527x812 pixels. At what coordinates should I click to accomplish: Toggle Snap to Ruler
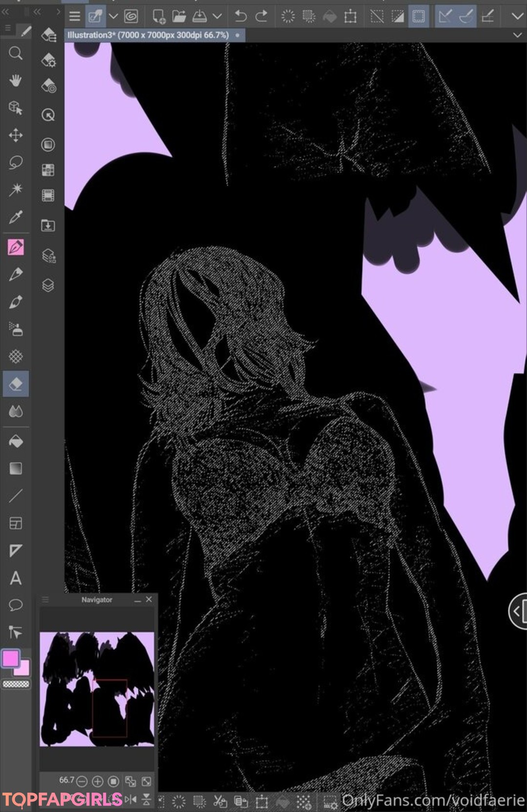(x=445, y=17)
